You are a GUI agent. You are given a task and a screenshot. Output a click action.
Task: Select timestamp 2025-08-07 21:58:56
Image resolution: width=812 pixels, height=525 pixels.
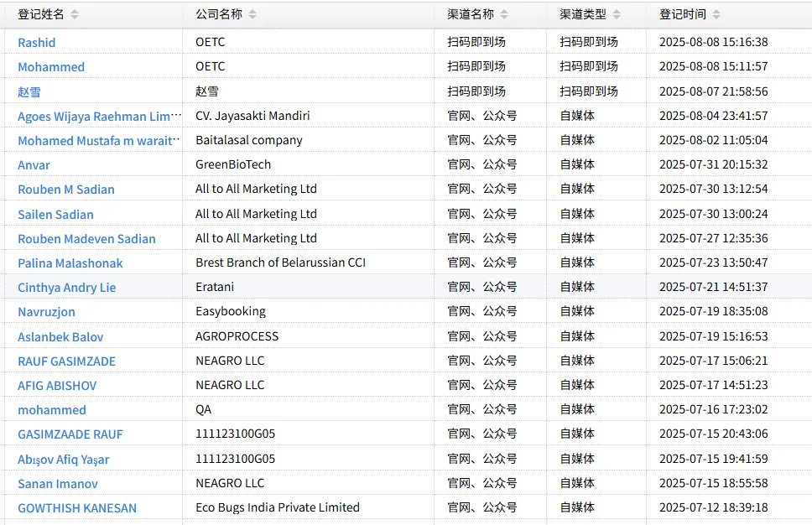(713, 91)
